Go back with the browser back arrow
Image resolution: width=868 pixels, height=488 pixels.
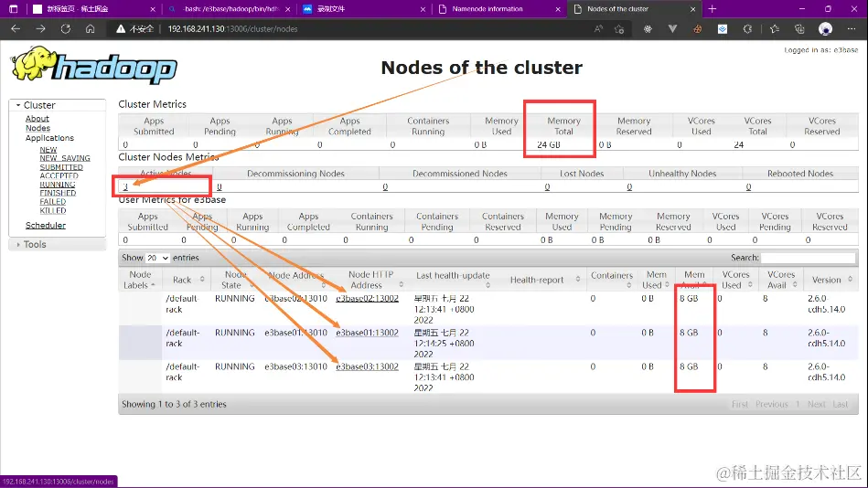click(16, 28)
